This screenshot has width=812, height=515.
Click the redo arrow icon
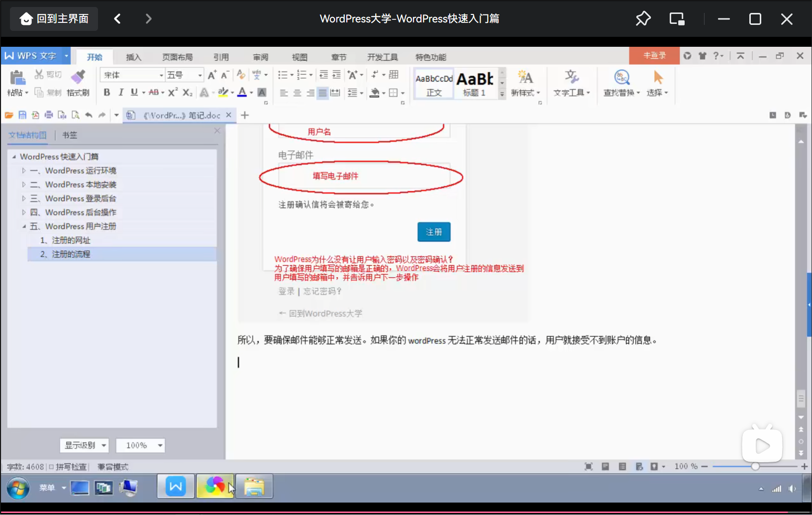click(102, 115)
